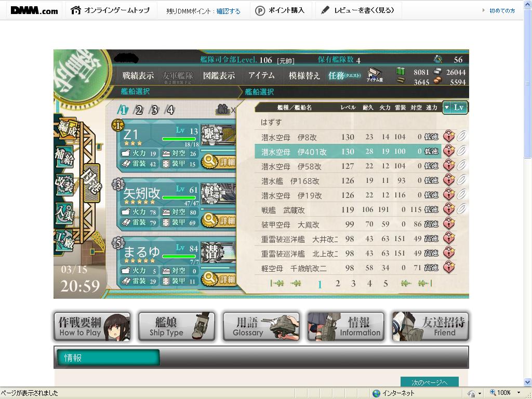Toggle heart lock on 千歳航改二 row
Image resolution: width=532 pixels, height=399 pixels.
(x=449, y=268)
